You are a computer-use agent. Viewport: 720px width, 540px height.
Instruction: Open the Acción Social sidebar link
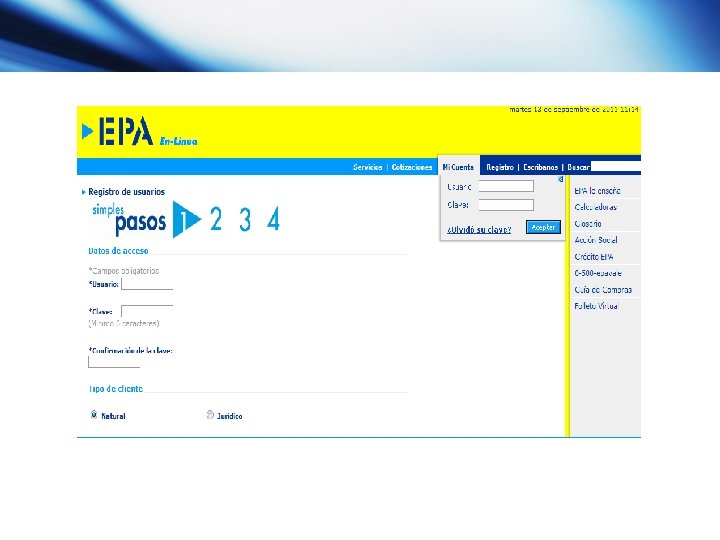[596, 240]
